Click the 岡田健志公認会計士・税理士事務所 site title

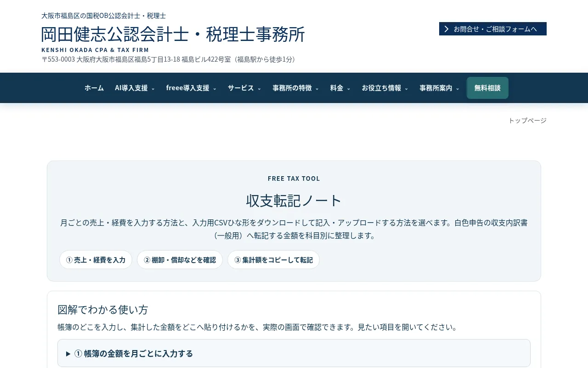173,34
